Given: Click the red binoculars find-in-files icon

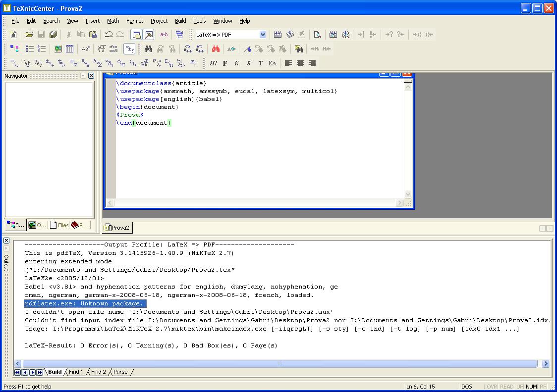Looking at the screenshot, I should tap(216, 49).
